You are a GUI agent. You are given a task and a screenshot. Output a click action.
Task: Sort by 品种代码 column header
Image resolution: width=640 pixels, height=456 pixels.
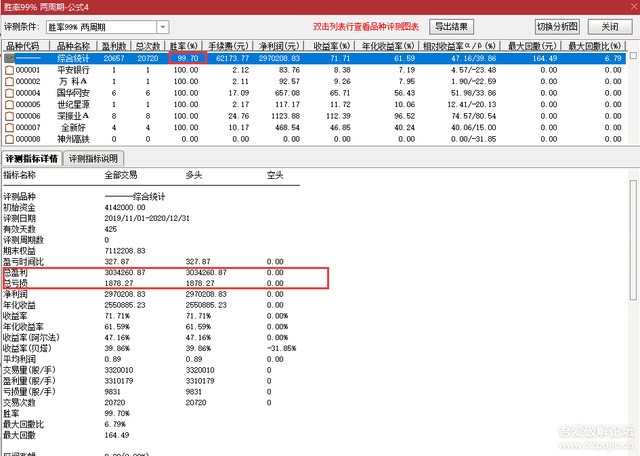(26, 46)
